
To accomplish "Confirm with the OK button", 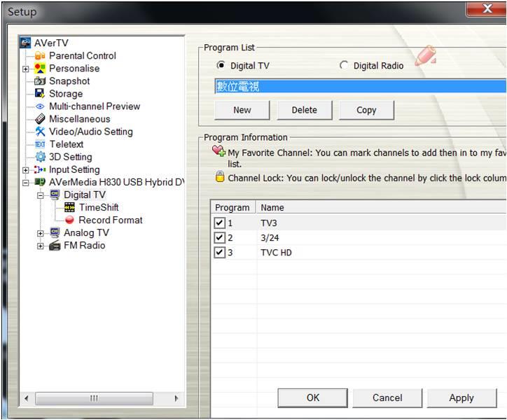I will pos(312,398).
